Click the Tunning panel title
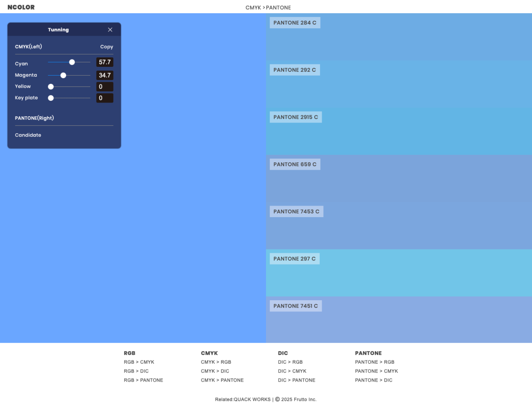Image resolution: width=532 pixels, height=409 pixels. 58,30
